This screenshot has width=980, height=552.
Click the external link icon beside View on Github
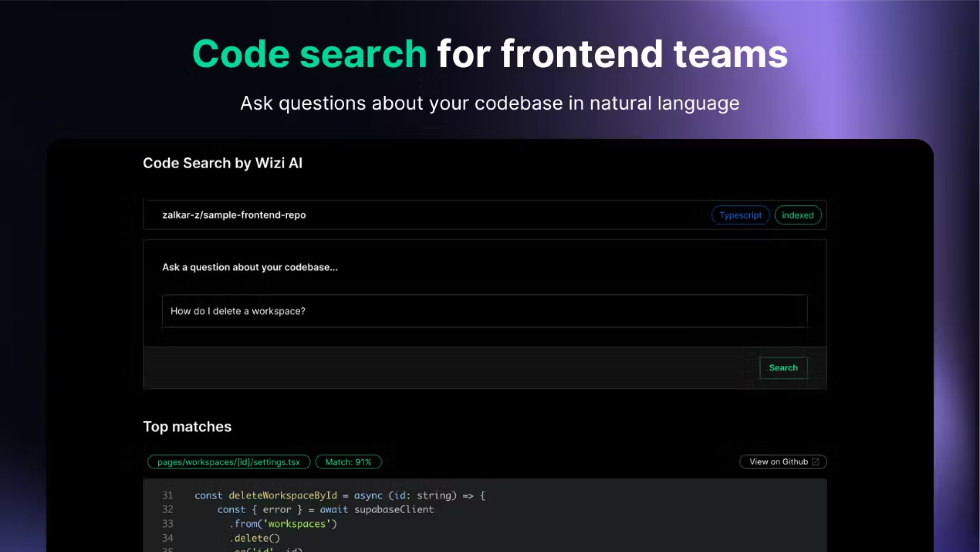click(815, 461)
